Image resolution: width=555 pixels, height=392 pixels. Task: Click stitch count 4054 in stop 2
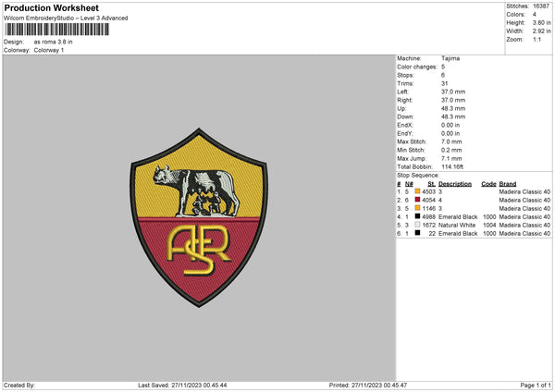(x=429, y=201)
